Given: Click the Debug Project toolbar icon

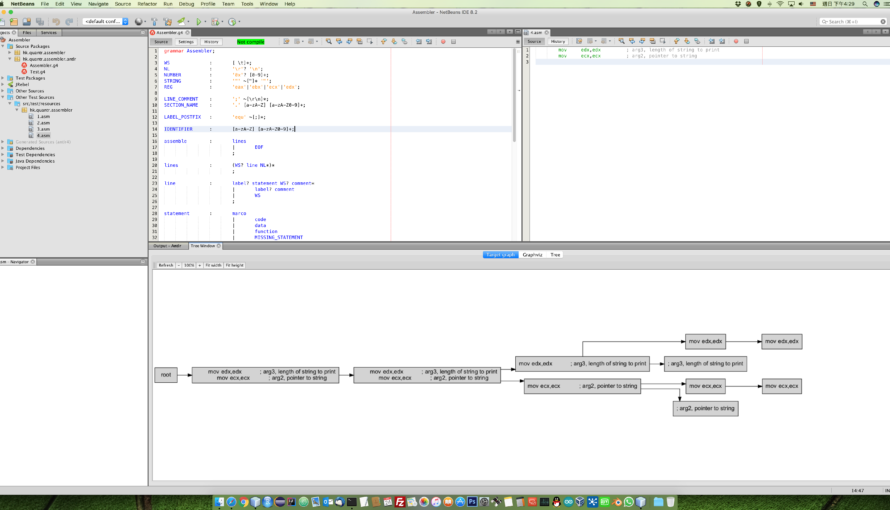Looking at the screenshot, I should pos(215,22).
